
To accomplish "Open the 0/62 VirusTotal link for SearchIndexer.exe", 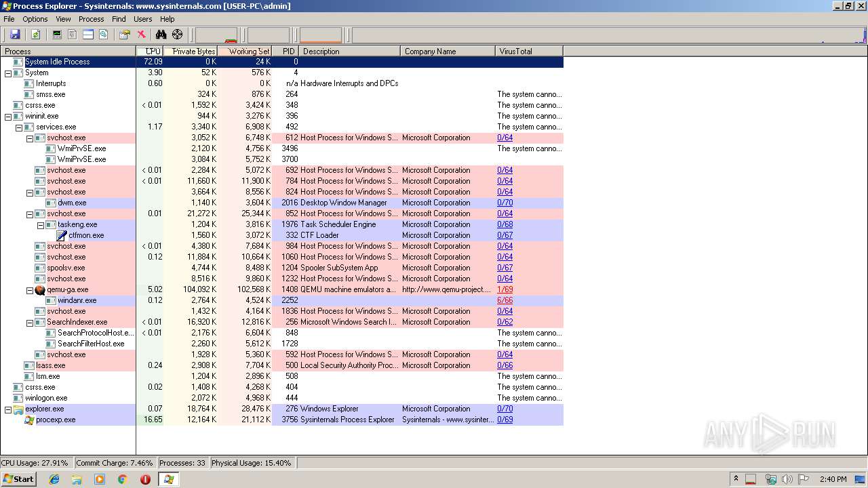I will pos(505,322).
